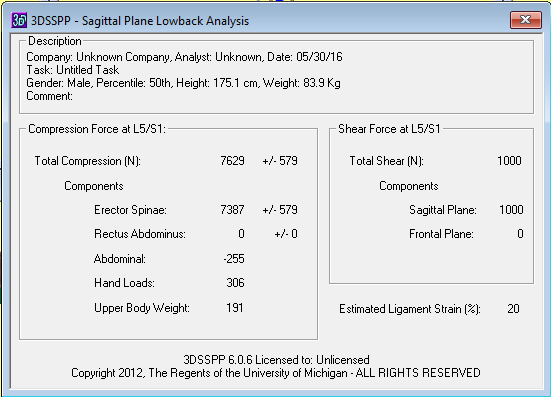Select Estimated Ligament Strain value 20
This screenshot has width=551, height=397.
[x=513, y=308]
